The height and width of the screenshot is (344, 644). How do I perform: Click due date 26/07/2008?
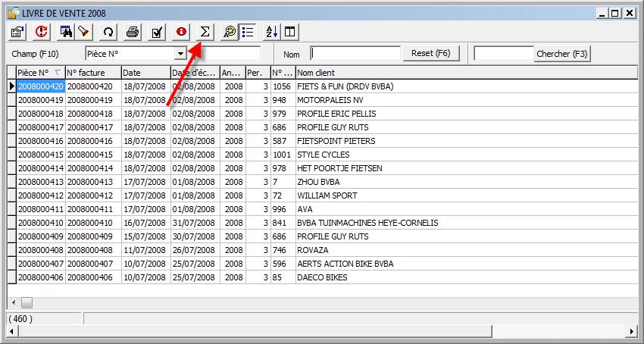[193, 250]
